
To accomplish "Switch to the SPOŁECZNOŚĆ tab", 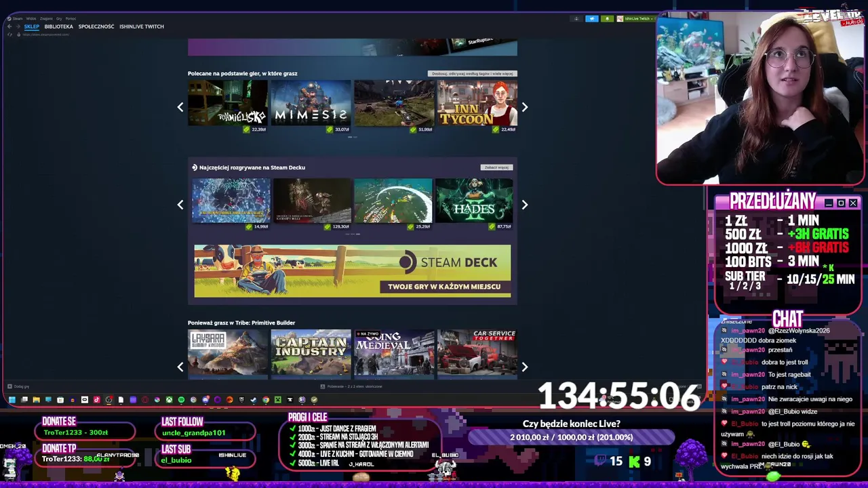I will [96, 26].
